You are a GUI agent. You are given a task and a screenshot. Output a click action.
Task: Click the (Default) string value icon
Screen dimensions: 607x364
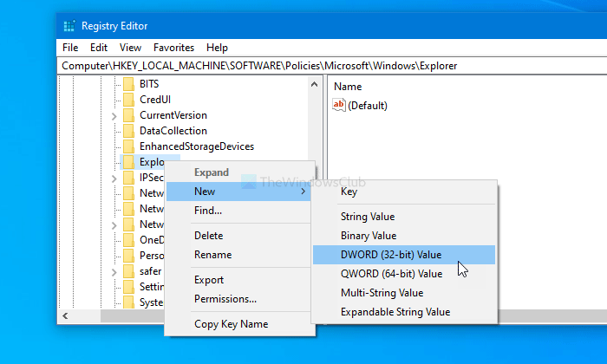[339, 105]
